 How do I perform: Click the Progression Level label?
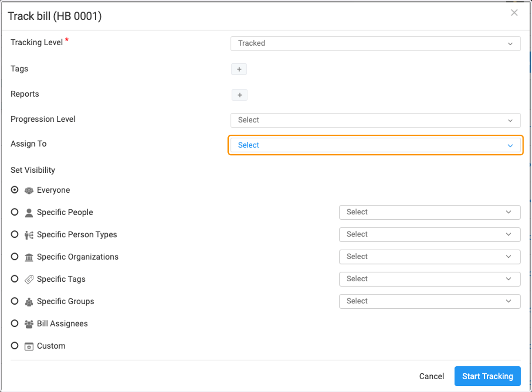tap(43, 119)
